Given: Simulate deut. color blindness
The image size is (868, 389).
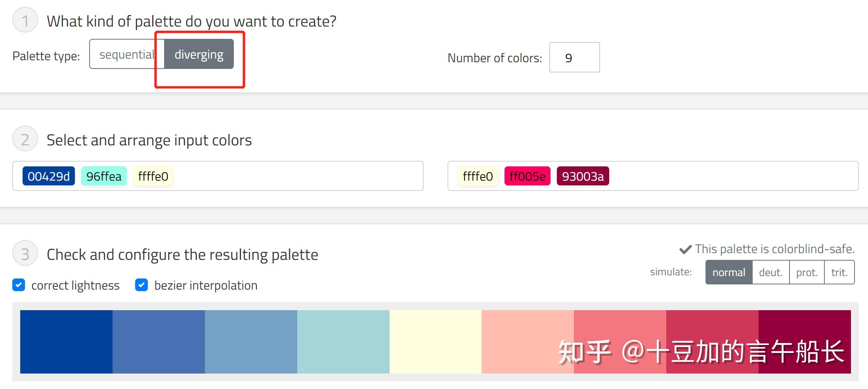Looking at the screenshot, I should pos(770,273).
